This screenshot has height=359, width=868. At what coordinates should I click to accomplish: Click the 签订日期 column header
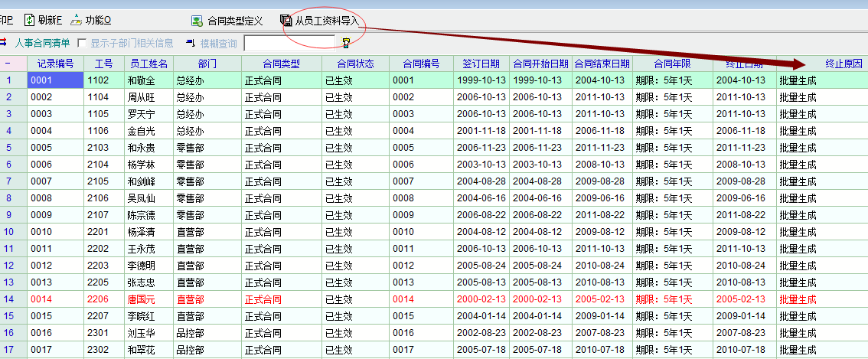[481, 64]
